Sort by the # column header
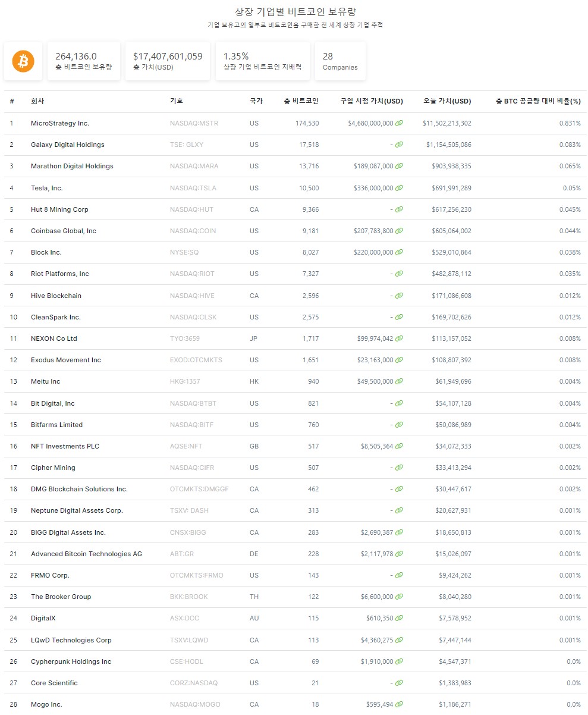Viewport: 588px width, 715px height. 12,101
